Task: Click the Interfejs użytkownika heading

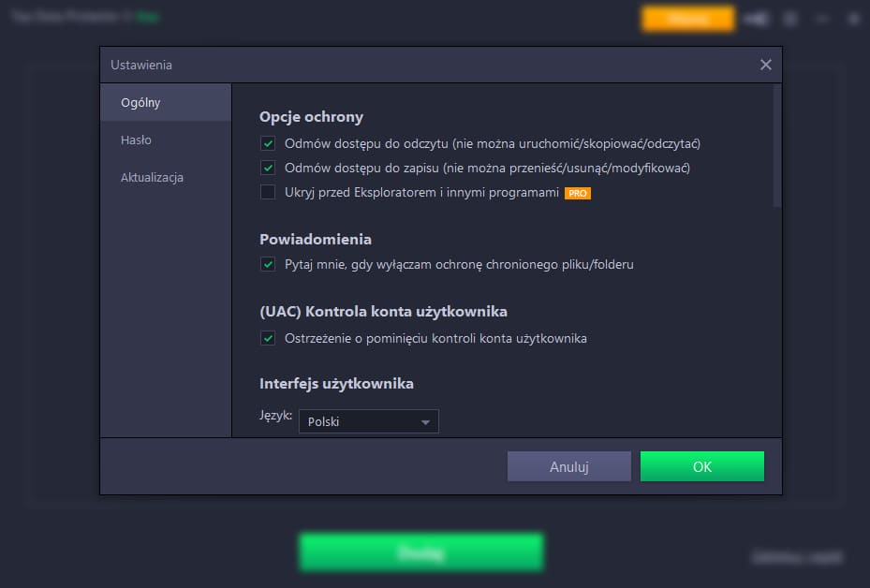Action: (x=337, y=384)
